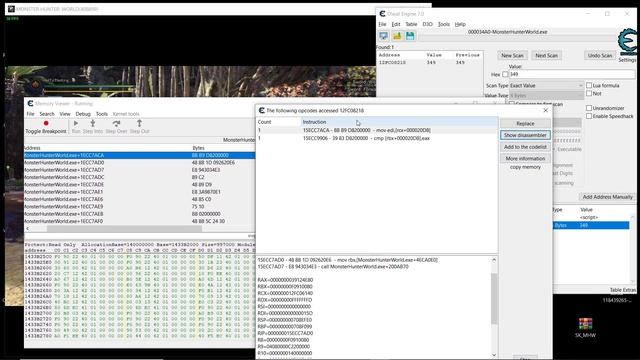The image size is (640, 360).
Task: Click the Next Scan button
Action: point(547,56)
